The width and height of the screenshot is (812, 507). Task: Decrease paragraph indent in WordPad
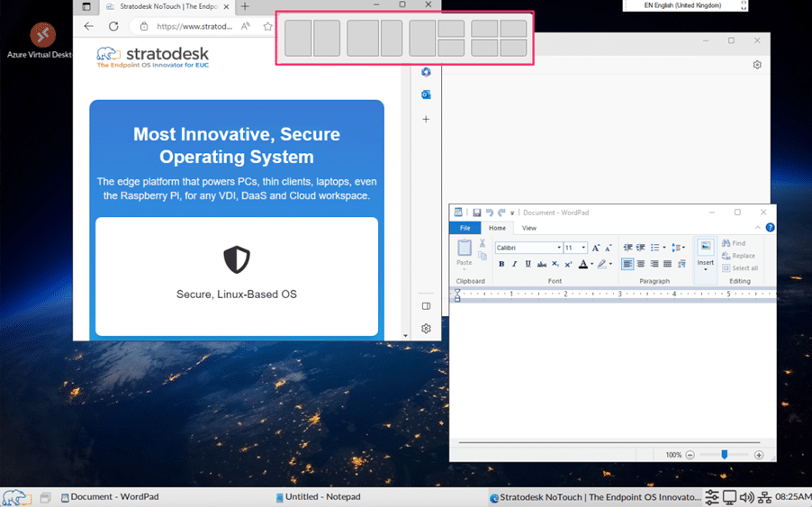tap(627, 248)
